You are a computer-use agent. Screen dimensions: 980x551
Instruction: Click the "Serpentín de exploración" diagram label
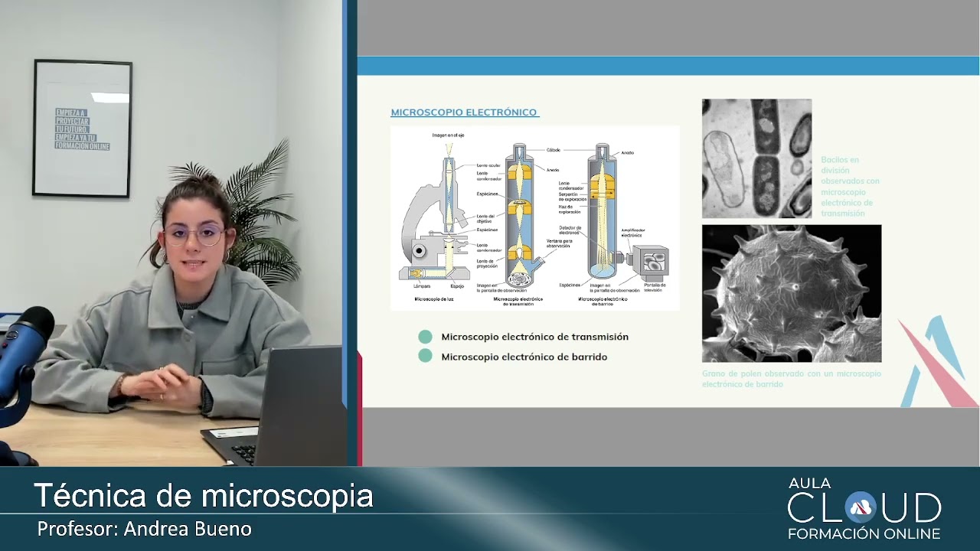pos(573,197)
